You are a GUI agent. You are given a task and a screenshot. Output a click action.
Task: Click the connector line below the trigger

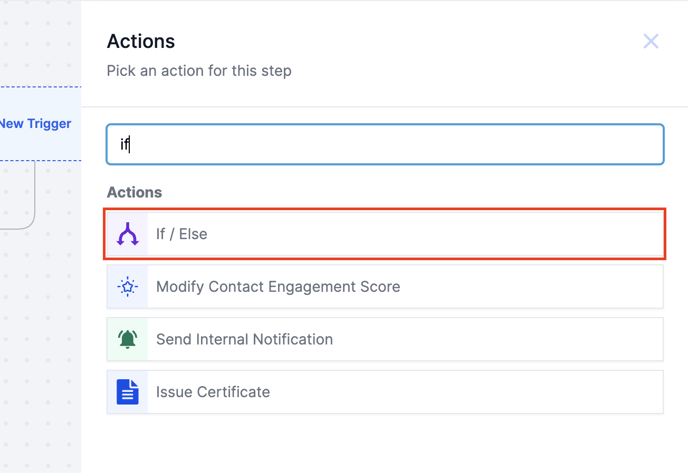click(36, 195)
